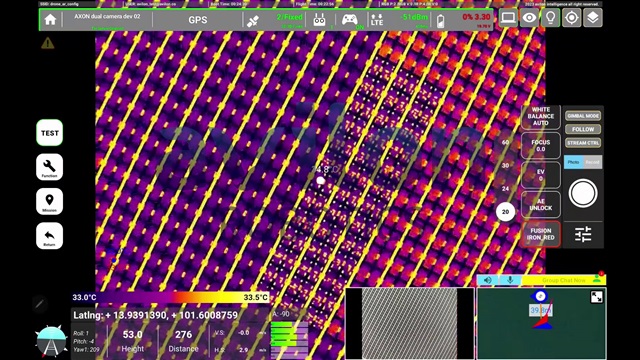Click the center spot temperature marker

(321, 180)
